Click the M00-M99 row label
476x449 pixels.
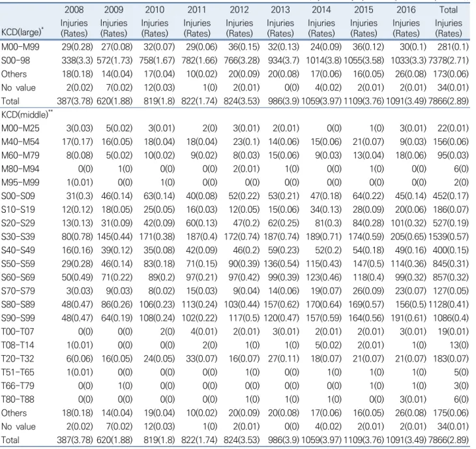20,47
